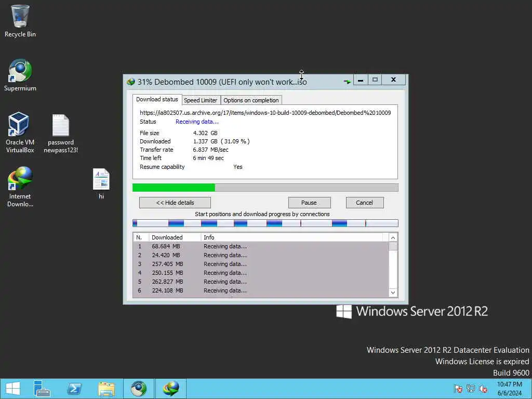Pause the download
This screenshot has width=532, height=399.
tap(309, 203)
